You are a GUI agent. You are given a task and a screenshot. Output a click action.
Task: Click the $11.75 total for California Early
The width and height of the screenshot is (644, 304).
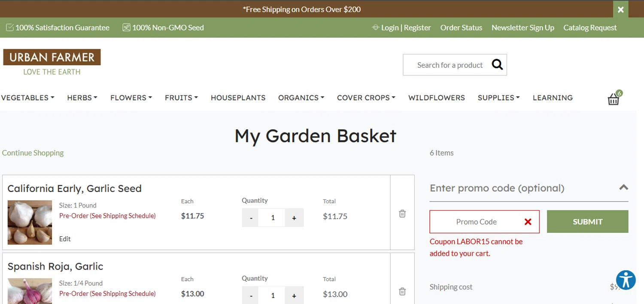335,217
